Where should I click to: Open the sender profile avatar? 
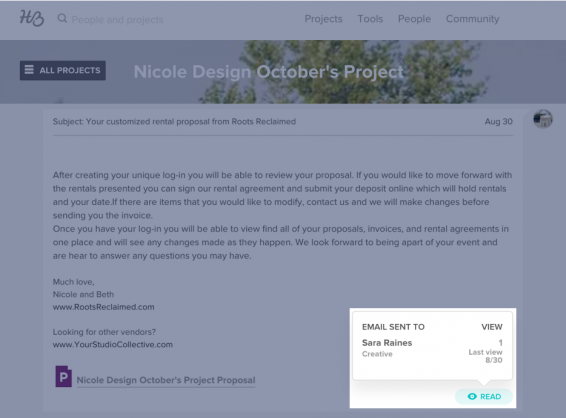point(543,119)
